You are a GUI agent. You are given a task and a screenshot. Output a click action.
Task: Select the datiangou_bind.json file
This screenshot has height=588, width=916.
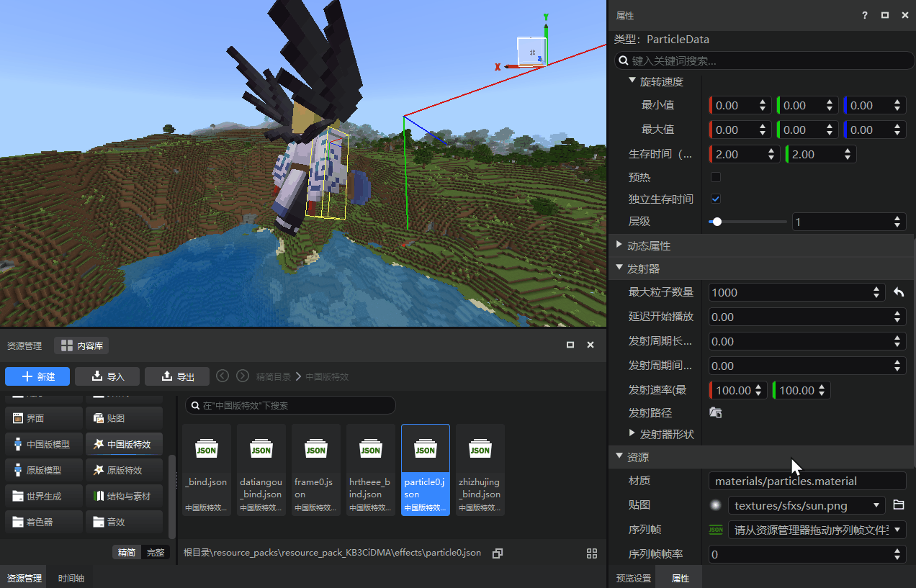coord(261,469)
